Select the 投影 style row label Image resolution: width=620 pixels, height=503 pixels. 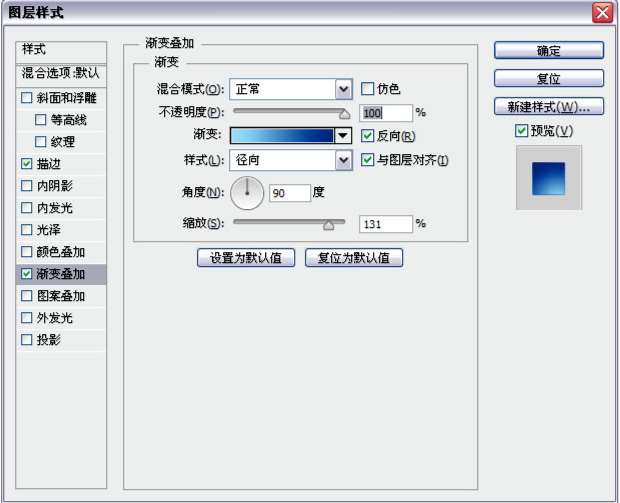pos(49,340)
